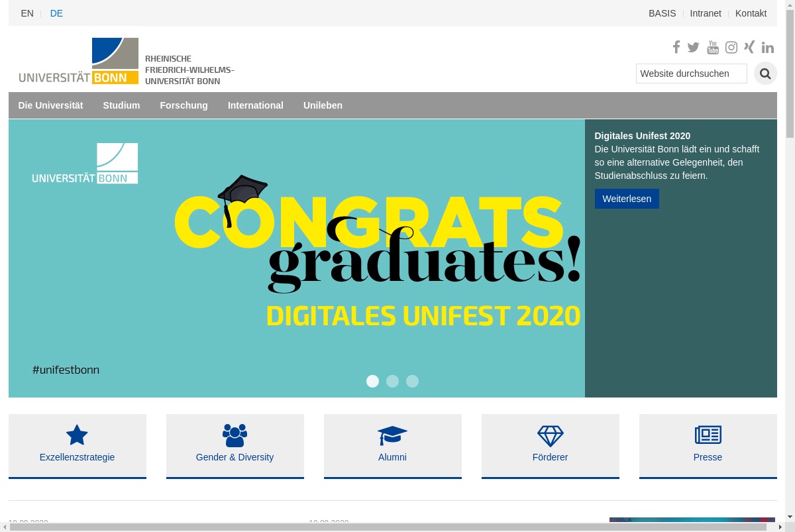
Task: Click the #unifestbonn hashtag text
Action: point(66,370)
